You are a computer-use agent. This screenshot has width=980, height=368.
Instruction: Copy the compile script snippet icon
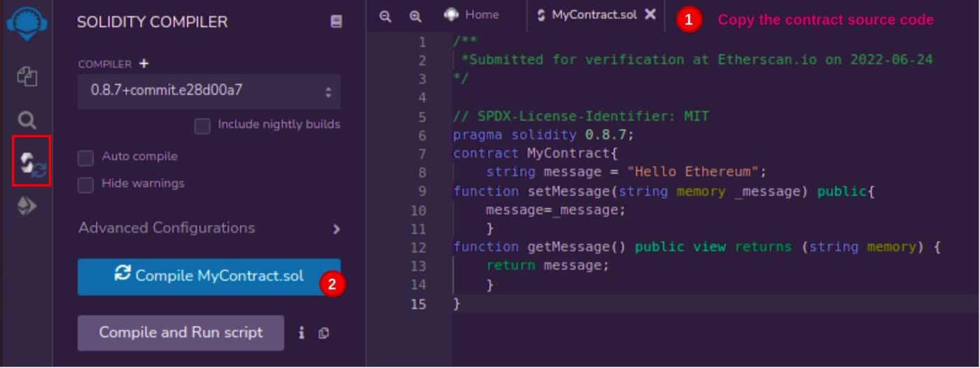point(323,333)
